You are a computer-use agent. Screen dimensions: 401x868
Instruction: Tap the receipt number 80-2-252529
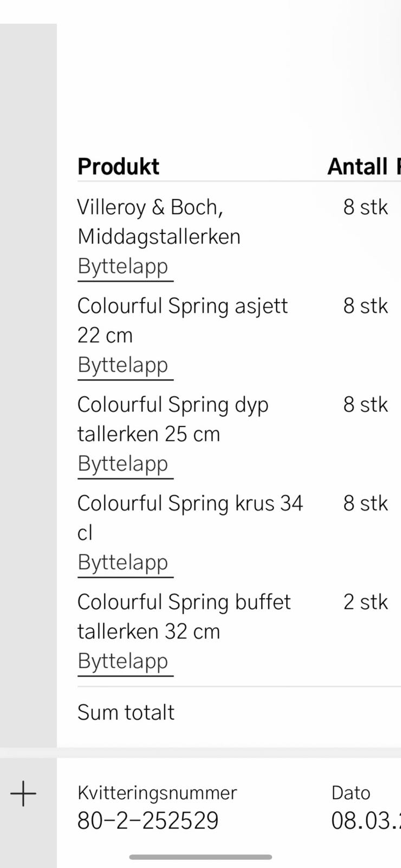click(148, 821)
